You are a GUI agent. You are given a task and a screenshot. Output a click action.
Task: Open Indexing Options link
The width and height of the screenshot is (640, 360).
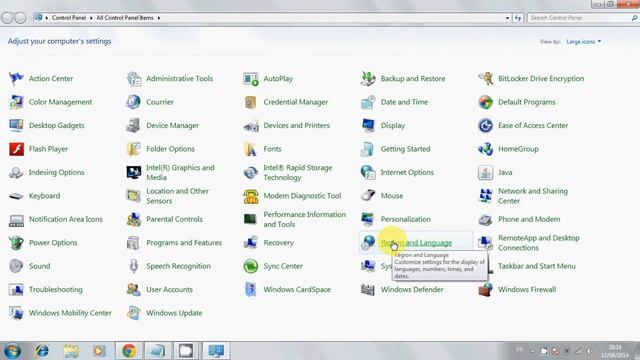pyautogui.click(x=56, y=172)
